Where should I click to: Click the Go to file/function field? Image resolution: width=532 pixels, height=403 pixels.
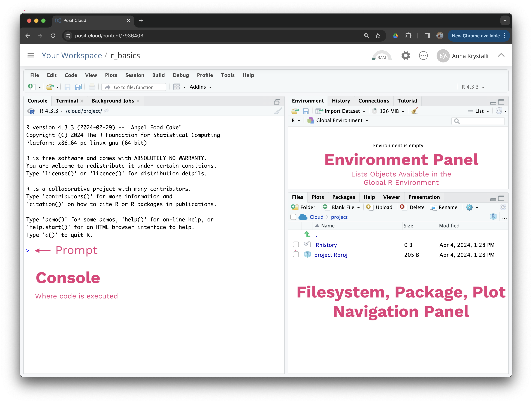[134, 87]
